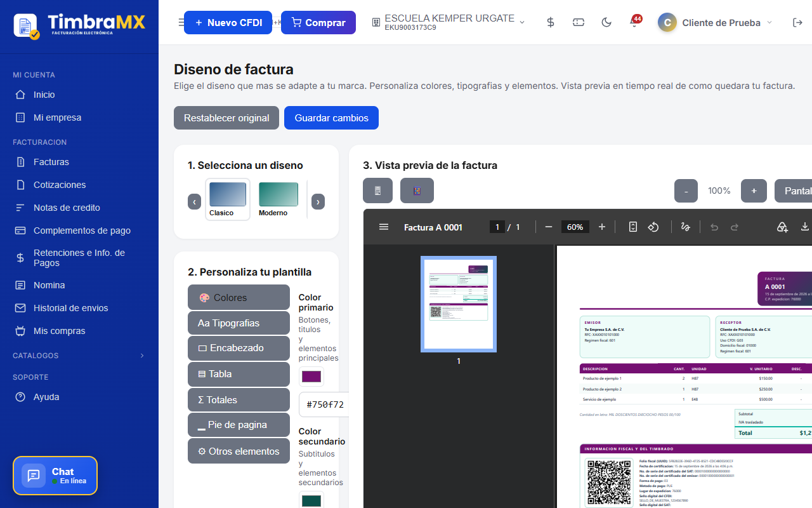Open Ayuda in sidebar

coord(79,397)
